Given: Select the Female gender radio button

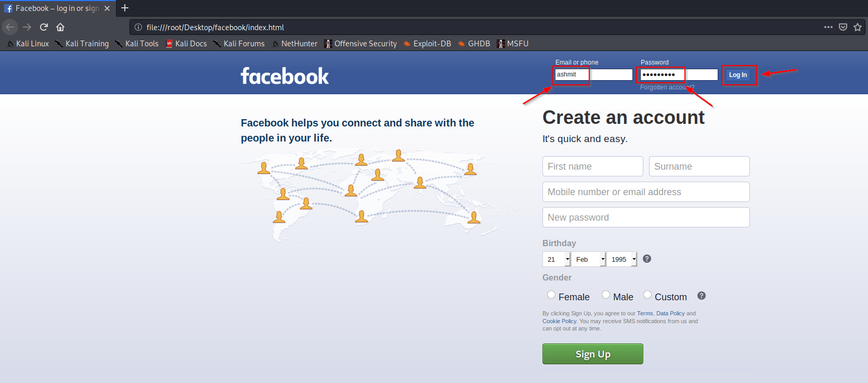Looking at the screenshot, I should tap(551, 295).
